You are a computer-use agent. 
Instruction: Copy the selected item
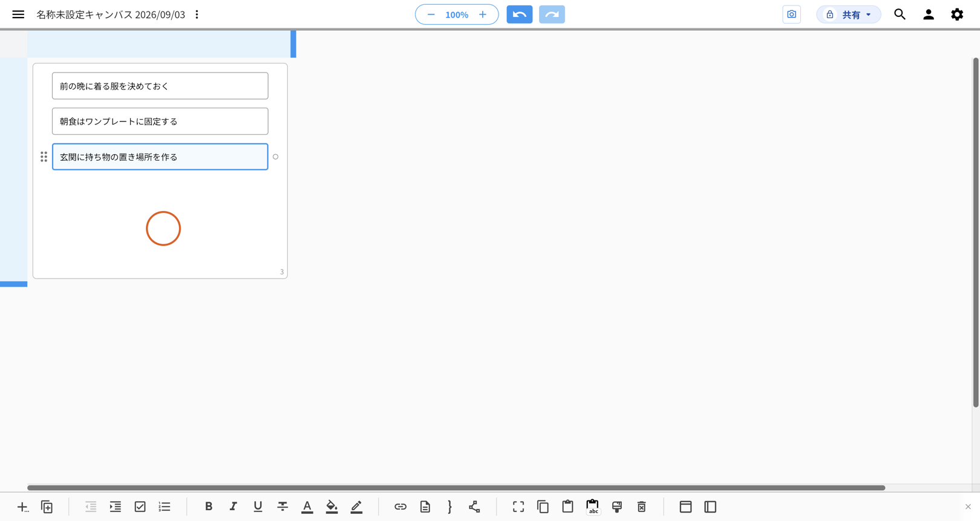(x=543, y=507)
